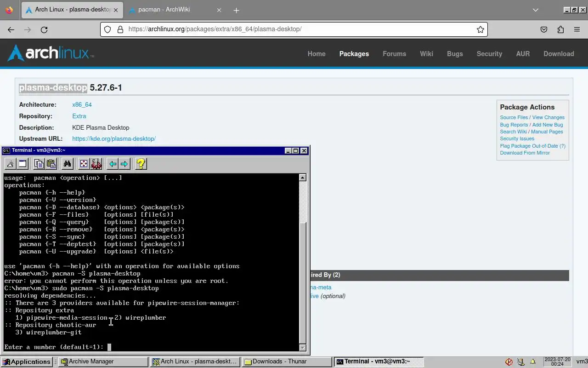Click terminal scrollbar up arrow
Screen dimensions: 588x368
(302, 178)
